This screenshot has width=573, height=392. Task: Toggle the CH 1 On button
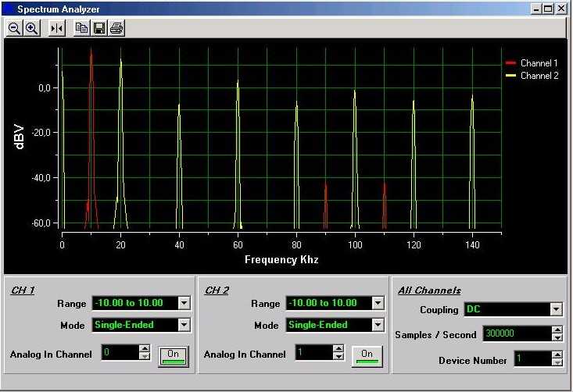(174, 356)
